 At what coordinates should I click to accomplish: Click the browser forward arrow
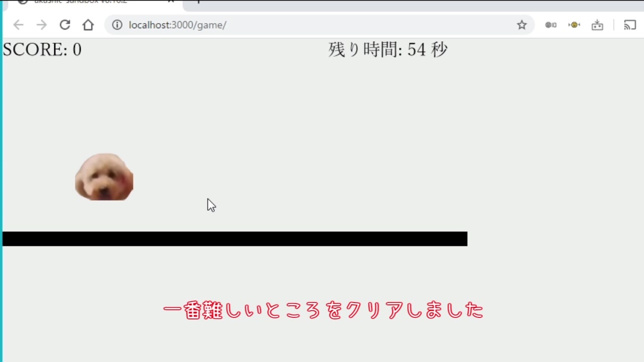pyautogui.click(x=41, y=25)
